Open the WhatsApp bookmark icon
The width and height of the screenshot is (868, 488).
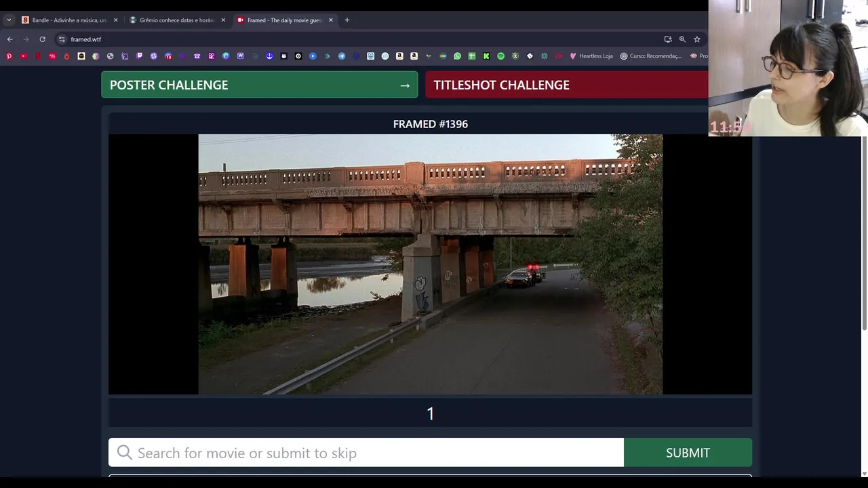(457, 56)
